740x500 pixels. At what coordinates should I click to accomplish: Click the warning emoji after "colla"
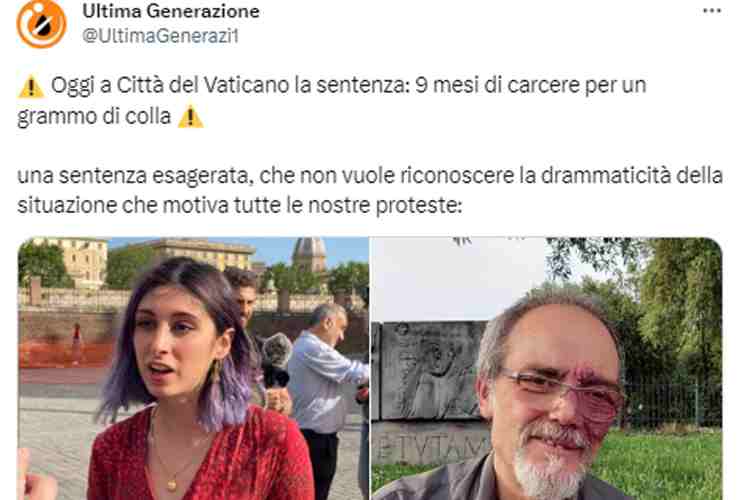pyautogui.click(x=191, y=117)
